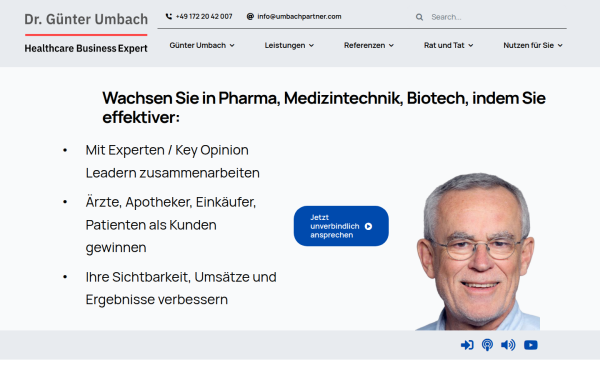Click the info@umbachpartner.com email link

(x=299, y=16)
